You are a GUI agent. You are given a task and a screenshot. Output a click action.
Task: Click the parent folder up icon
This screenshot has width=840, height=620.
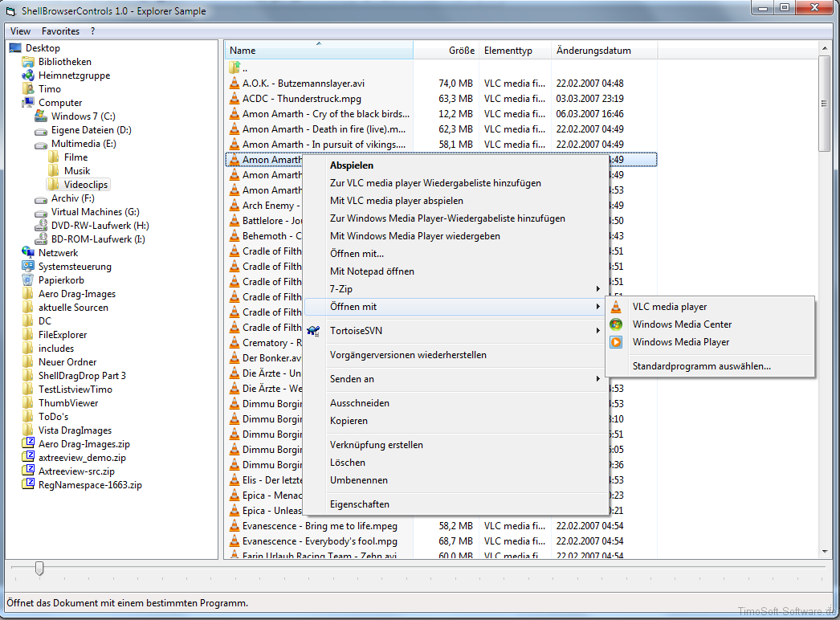pos(234,68)
